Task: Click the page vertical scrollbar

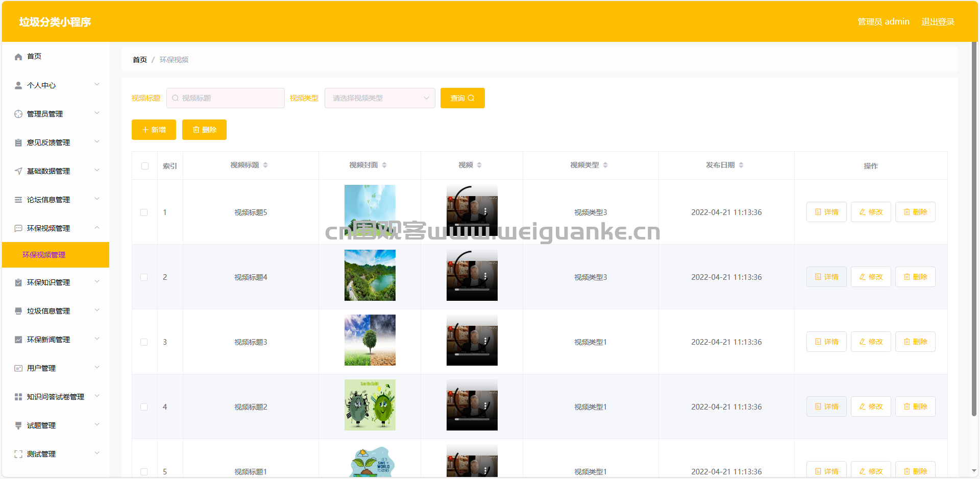Action: [974, 230]
